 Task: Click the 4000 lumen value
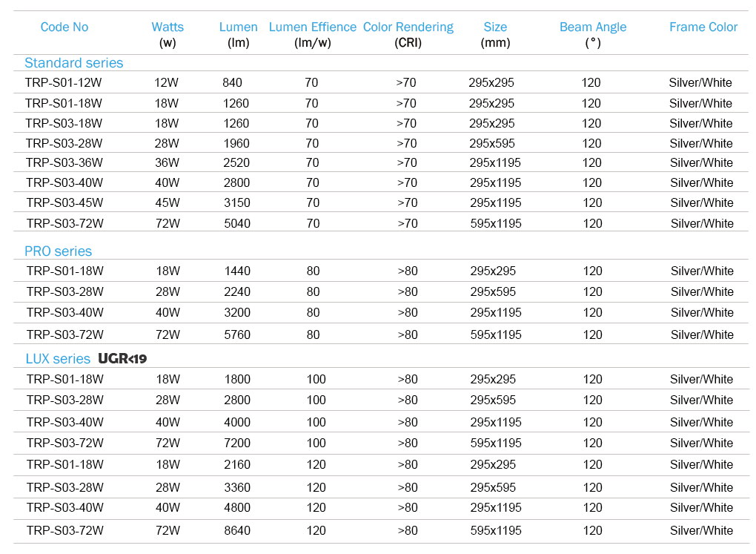pos(237,422)
